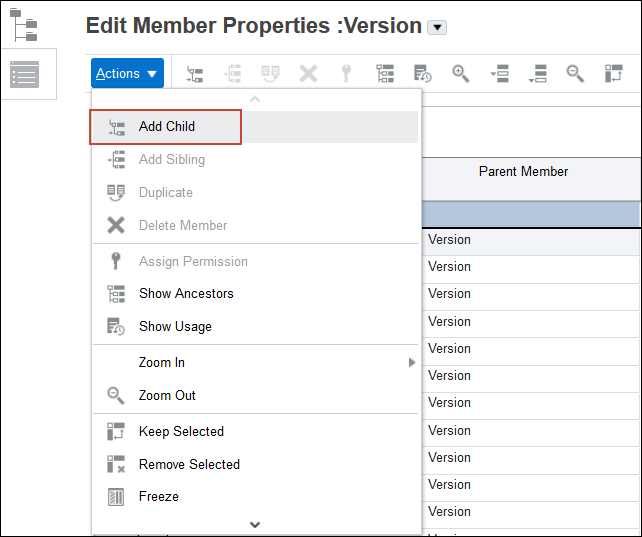Select Assign Permission menu entry

pos(255,261)
